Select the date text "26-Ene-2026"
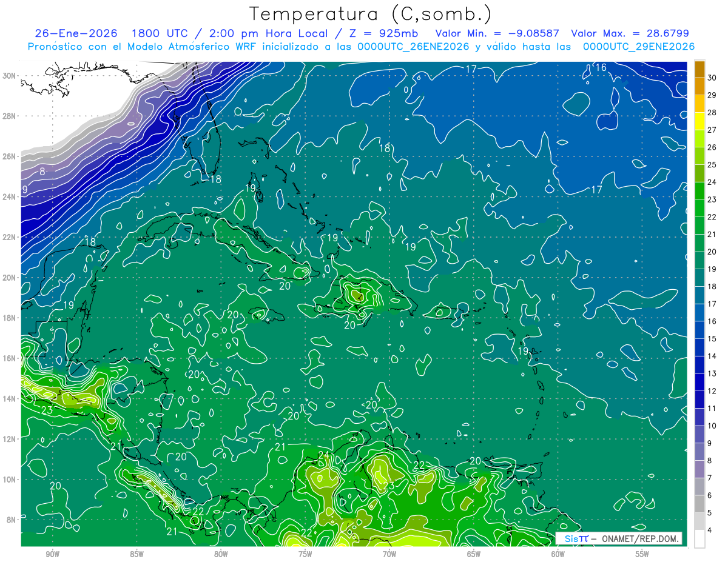Screen dimensions: 728x562 76,33
